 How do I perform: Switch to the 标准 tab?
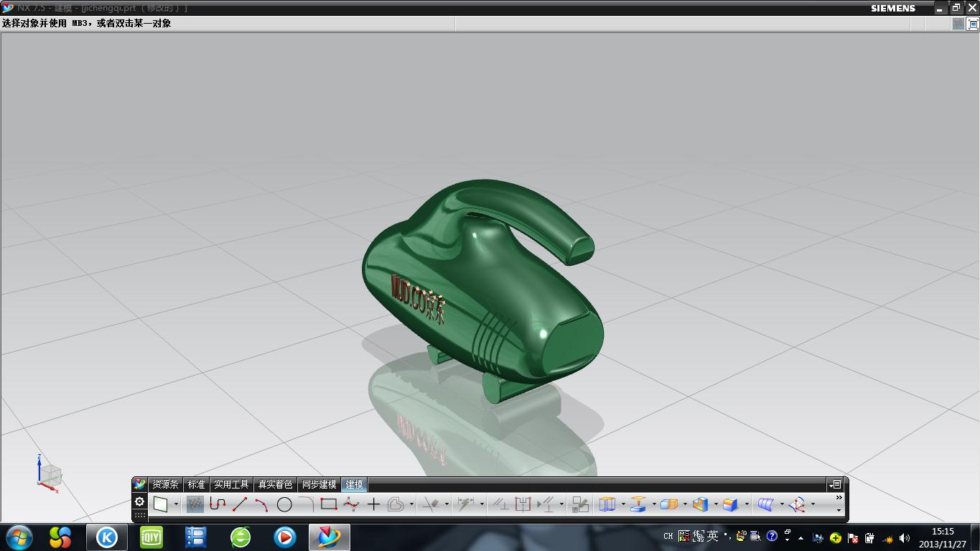[x=197, y=484]
